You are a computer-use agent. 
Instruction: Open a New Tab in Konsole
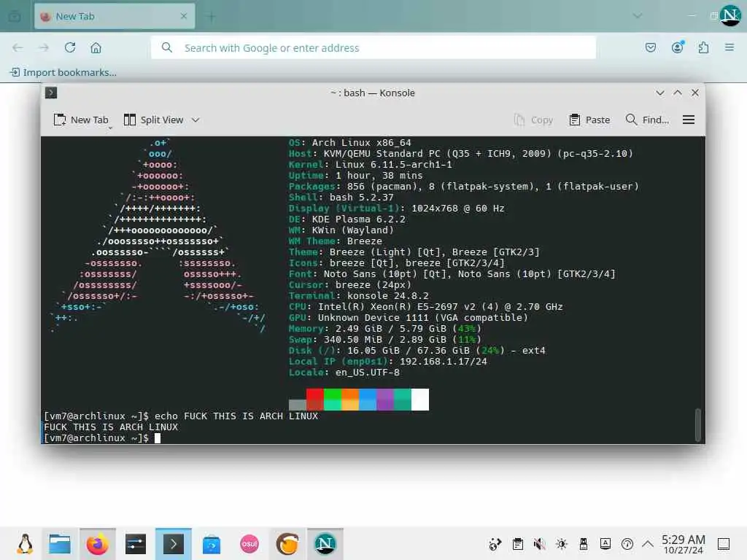click(x=81, y=120)
